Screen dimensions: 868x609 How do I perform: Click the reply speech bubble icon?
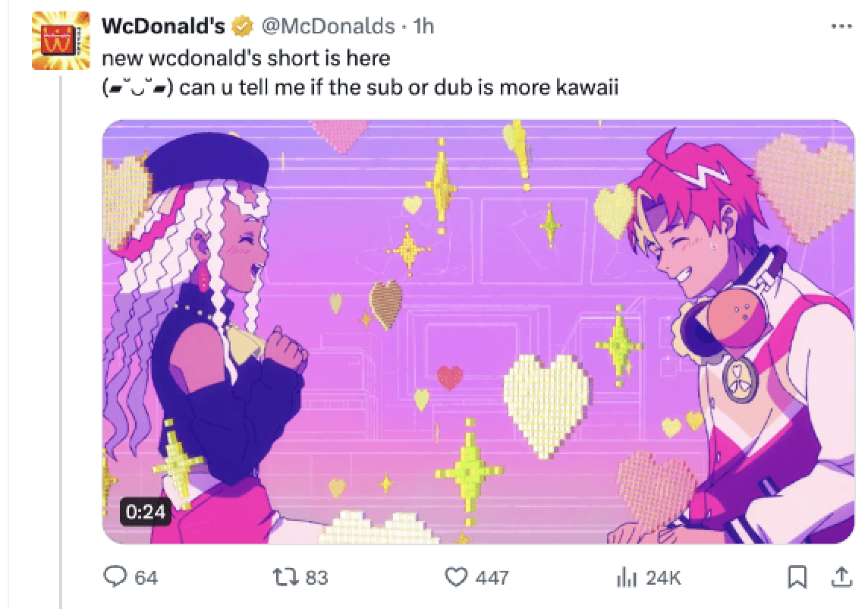point(115,576)
